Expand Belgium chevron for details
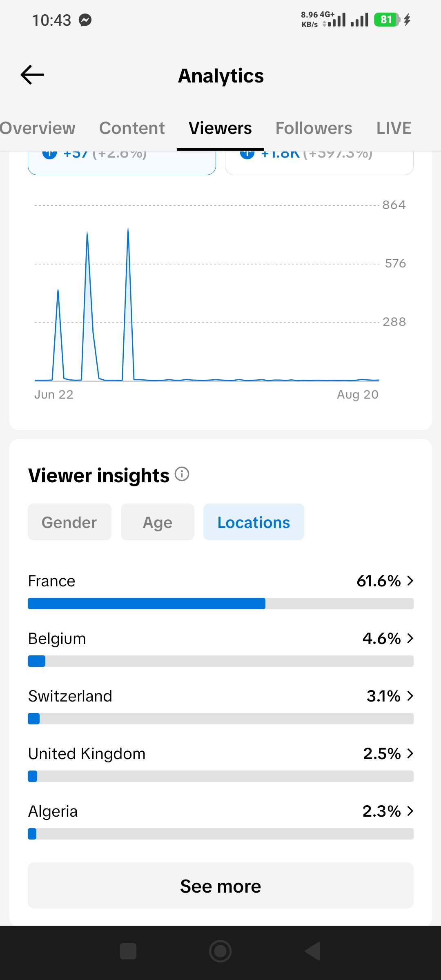 pos(410,638)
